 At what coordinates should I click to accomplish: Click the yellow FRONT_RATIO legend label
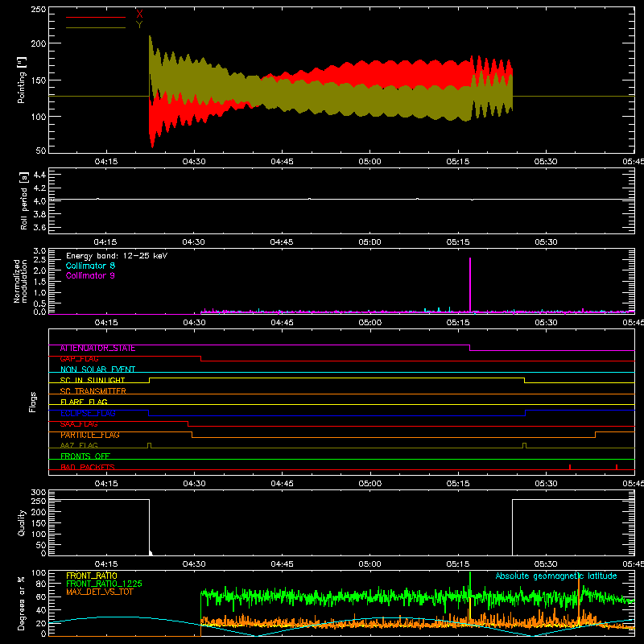(92, 576)
